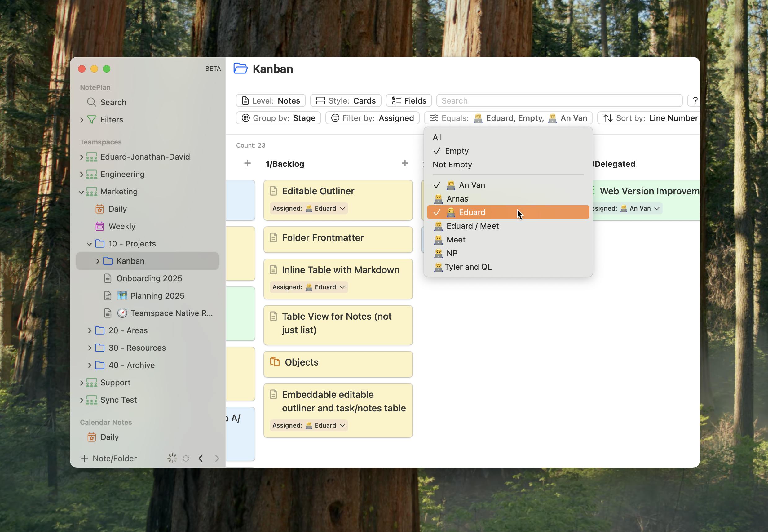Click the Weekly calendar icon

tap(99, 226)
